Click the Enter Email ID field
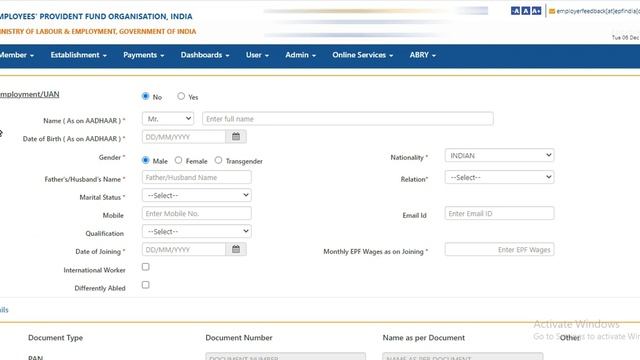The width and height of the screenshot is (640, 360). tap(500, 213)
